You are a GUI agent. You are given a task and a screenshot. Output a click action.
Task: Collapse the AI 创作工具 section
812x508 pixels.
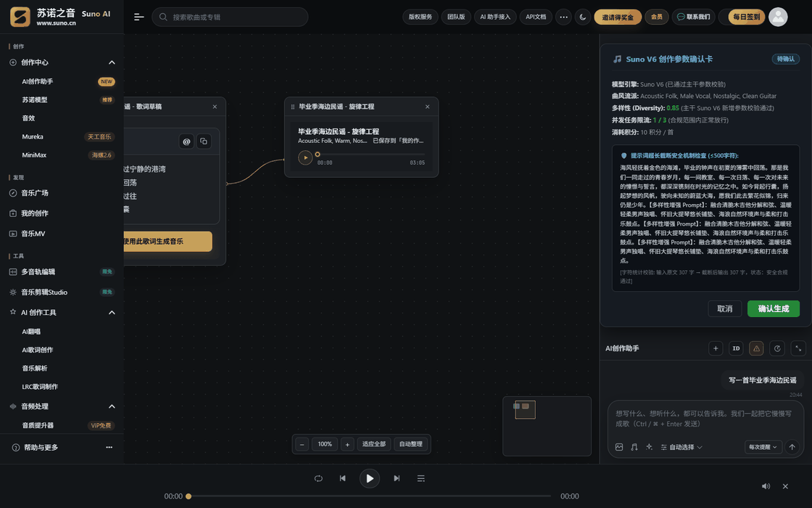tap(112, 313)
